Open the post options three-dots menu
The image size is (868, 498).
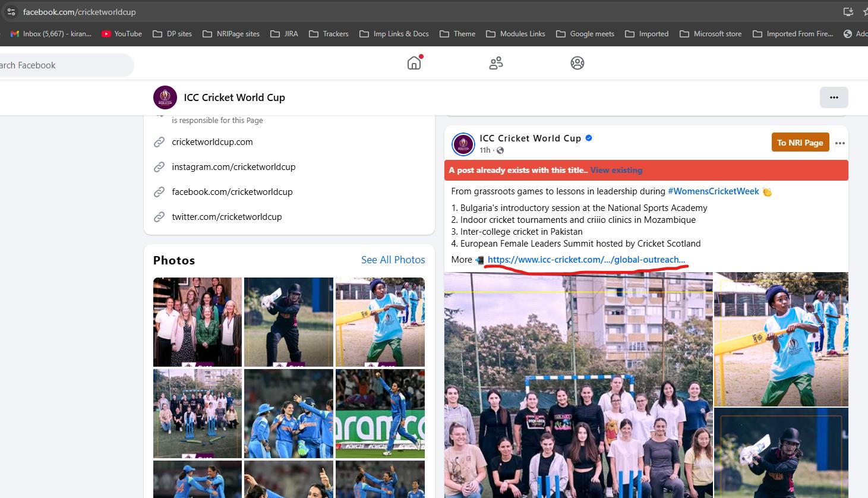(839, 143)
